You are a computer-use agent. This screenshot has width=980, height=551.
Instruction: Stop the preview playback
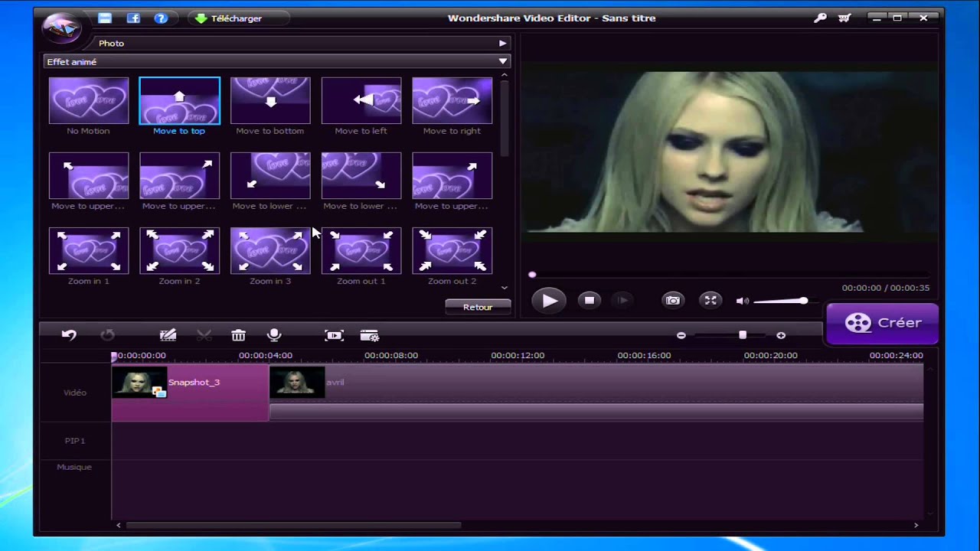[x=590, y=301]
